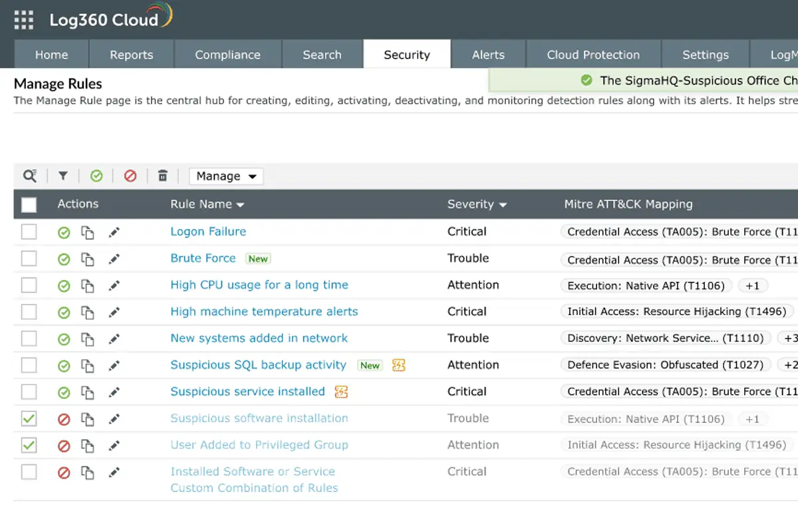Sort by the Severity column arrow
Viewport: 798px width, 532px height.
[502, 204]
